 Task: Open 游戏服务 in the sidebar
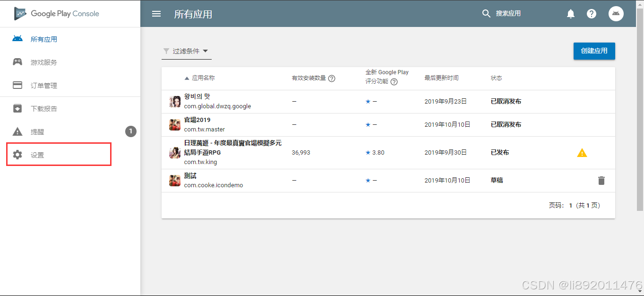point(44,62)
